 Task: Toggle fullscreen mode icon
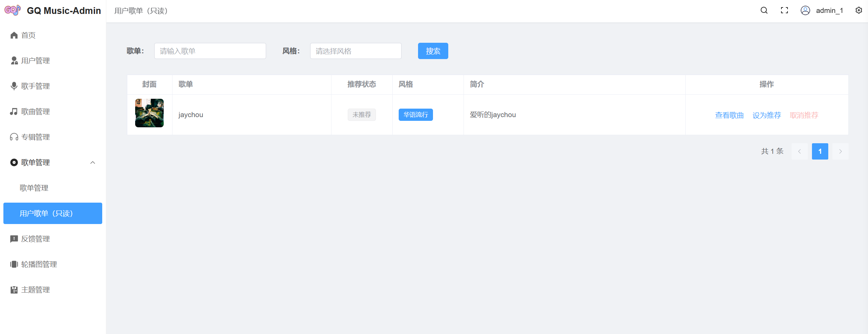(x=784, y=11)
